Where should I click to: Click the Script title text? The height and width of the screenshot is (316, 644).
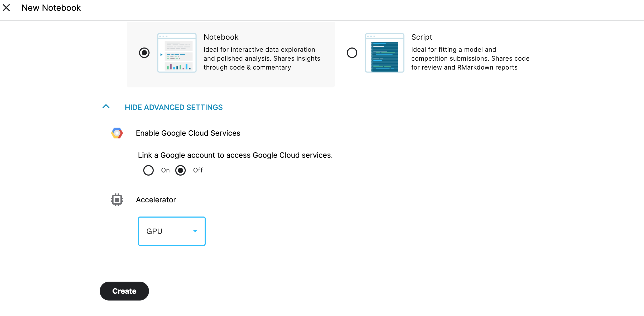(422, 37)
